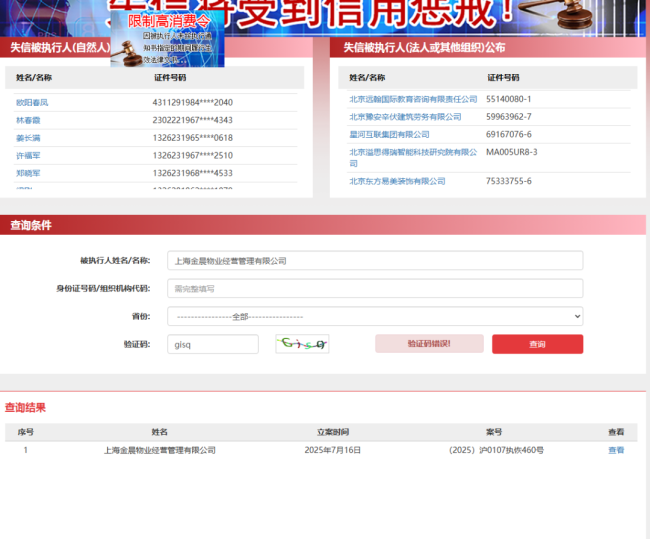Click the name 郑晓军 in the list

tap(29, 174)
